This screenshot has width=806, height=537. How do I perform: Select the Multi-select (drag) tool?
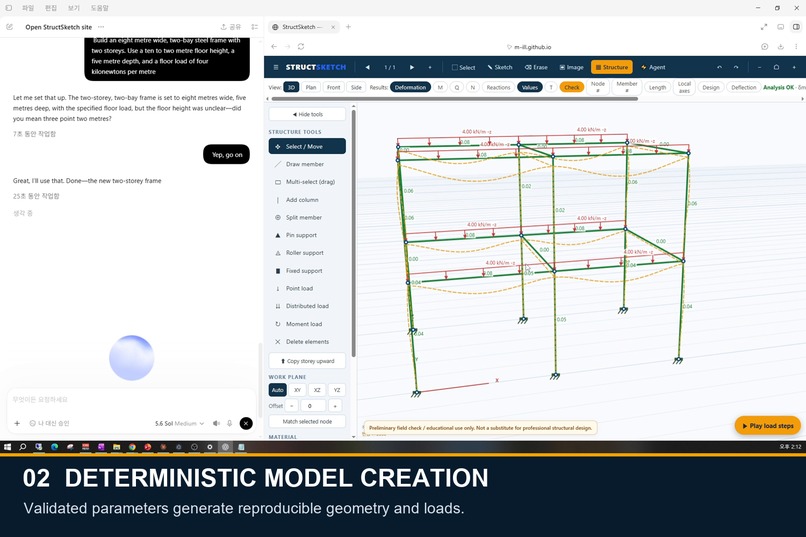click(x=307, y=182)
